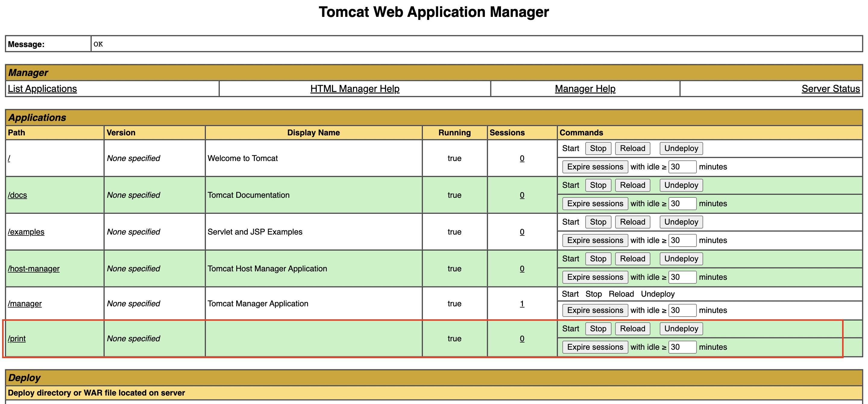View the 1 active session for /manager
Image resolution: width=868 pixels, height=404 pixels.
click(x=522, y=303)
